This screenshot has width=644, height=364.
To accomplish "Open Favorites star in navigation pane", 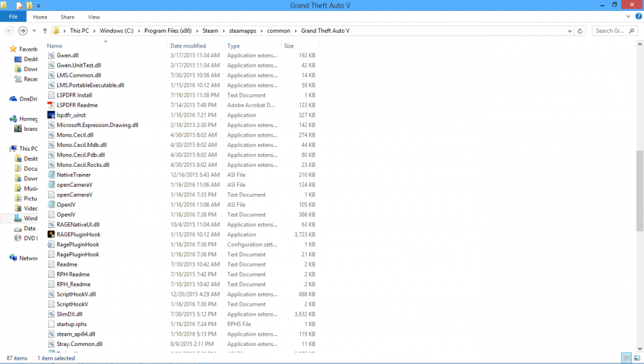I will [13, 49].
